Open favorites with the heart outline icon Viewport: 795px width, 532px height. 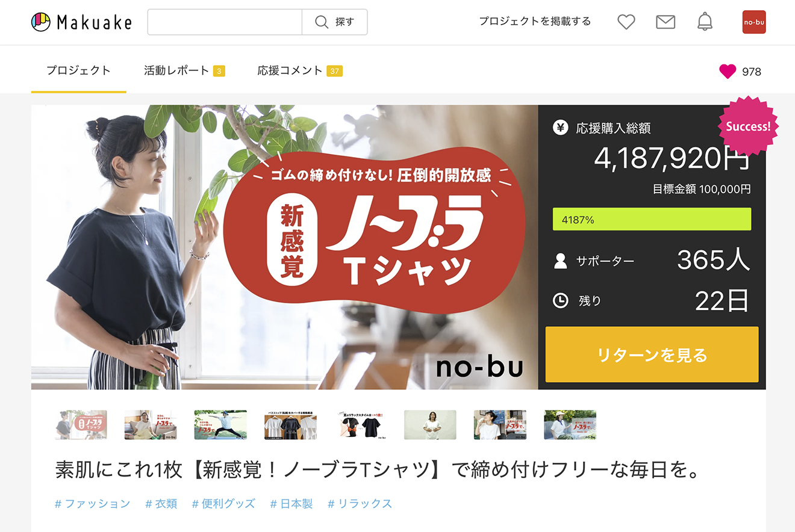626,22
